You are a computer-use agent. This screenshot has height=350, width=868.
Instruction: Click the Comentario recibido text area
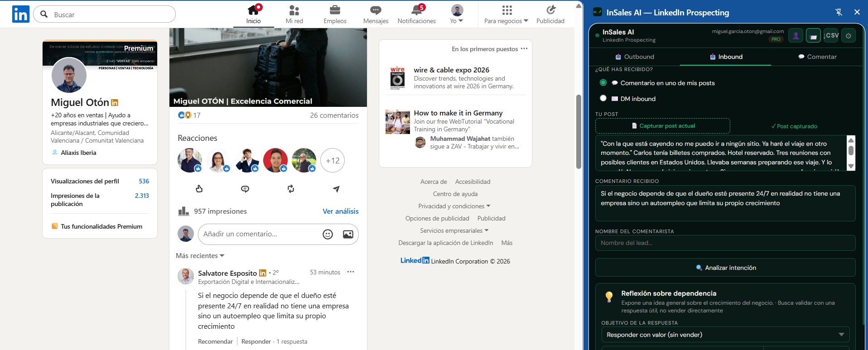725,203
